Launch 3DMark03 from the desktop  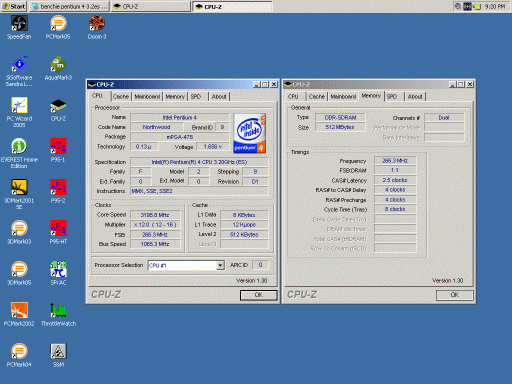[x=19, y=232]
